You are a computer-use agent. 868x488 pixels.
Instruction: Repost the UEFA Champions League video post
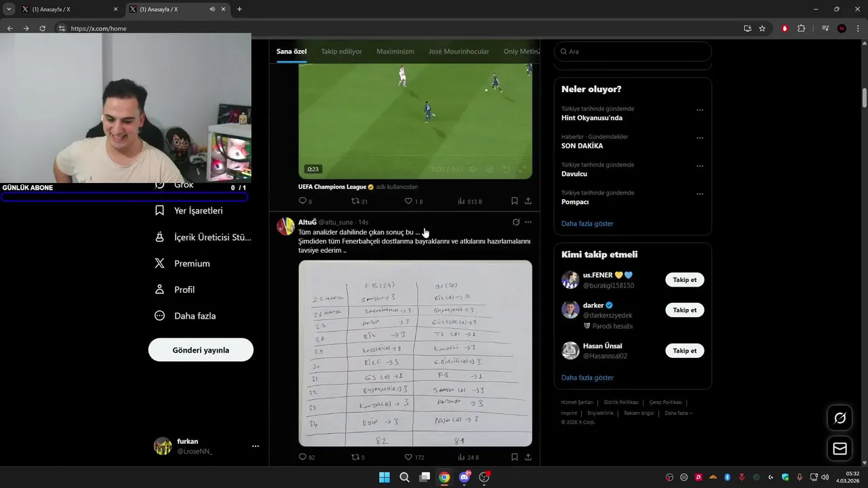[x=359, y=201]
